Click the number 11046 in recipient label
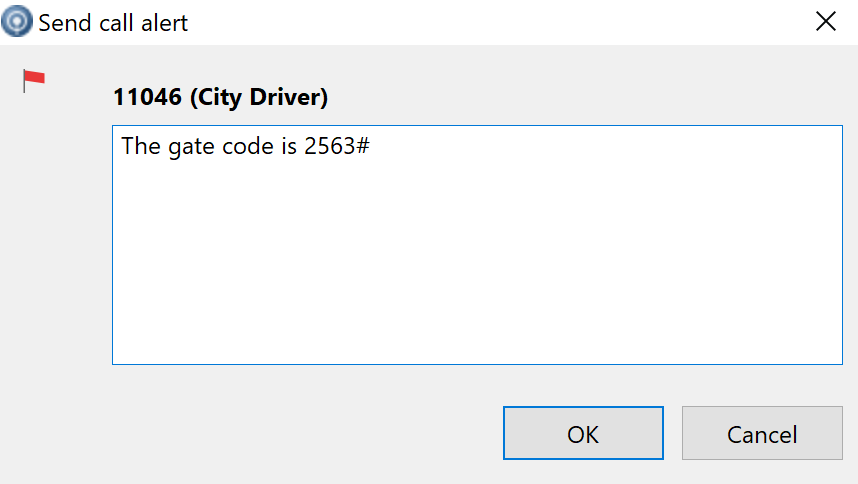This screenshot has height=484, width=858. (147, 97)
